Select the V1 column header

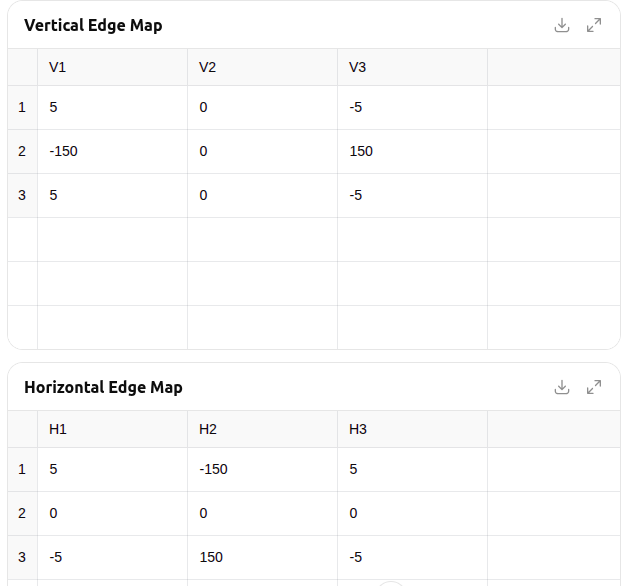(x=113, y=67)
